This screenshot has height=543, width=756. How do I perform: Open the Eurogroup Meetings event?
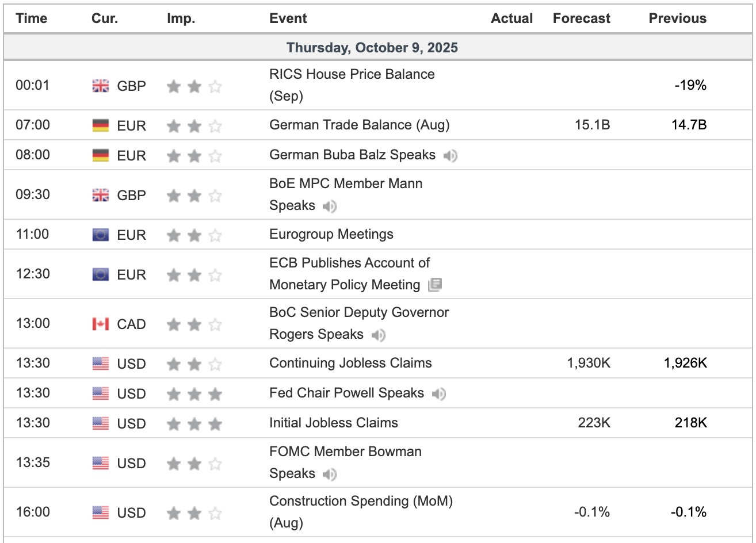pos(331,235)
